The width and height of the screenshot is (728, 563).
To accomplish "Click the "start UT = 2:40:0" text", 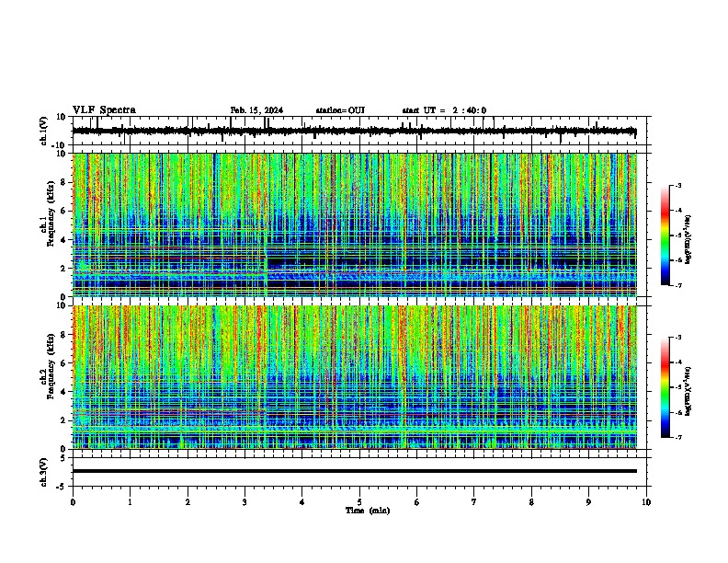I will (444, 110).
